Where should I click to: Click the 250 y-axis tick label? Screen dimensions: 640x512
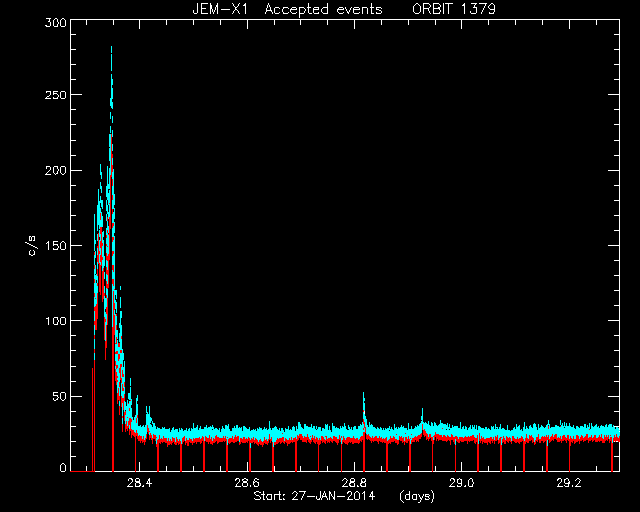[x=56, y=95]
